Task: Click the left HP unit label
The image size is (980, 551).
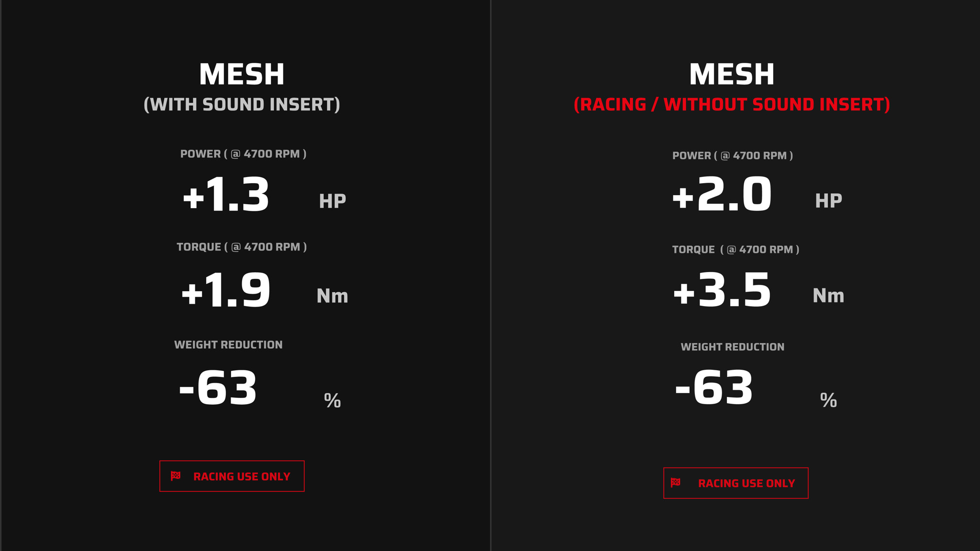Action: pos(333,201)
